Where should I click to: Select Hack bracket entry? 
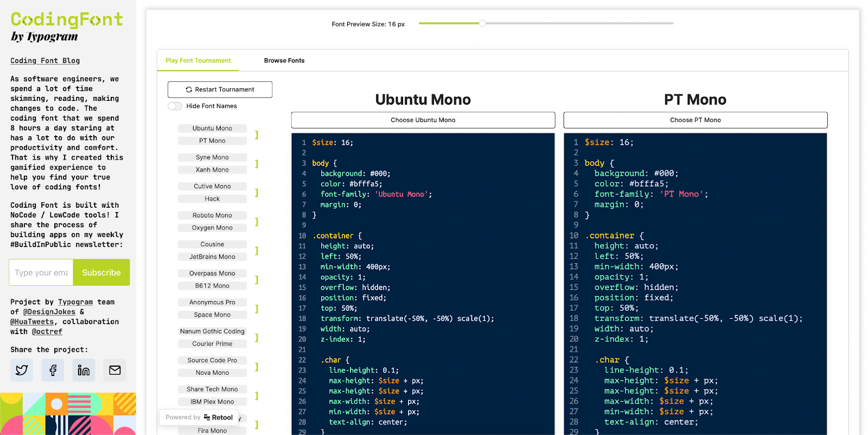[x=212, y=199]
